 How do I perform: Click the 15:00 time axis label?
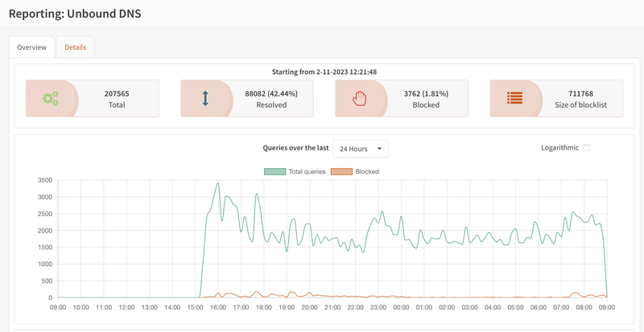[195, 306]
